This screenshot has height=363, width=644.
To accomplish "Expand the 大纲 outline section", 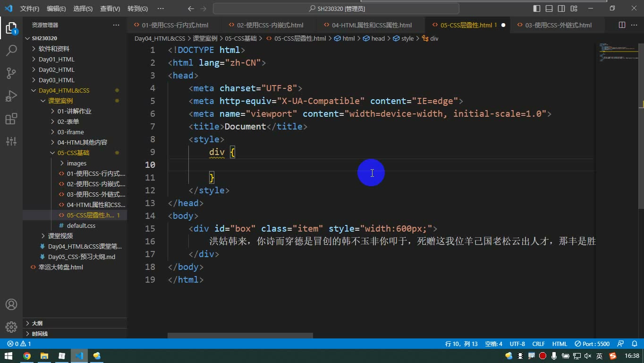I will (75, 323).
